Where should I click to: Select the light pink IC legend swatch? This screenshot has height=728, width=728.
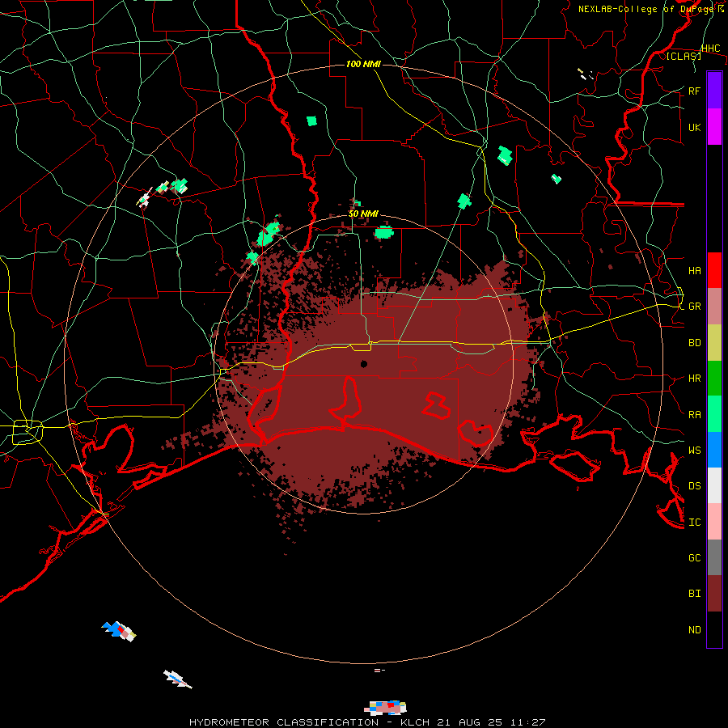pyautogui.click(x=714, y=522)
